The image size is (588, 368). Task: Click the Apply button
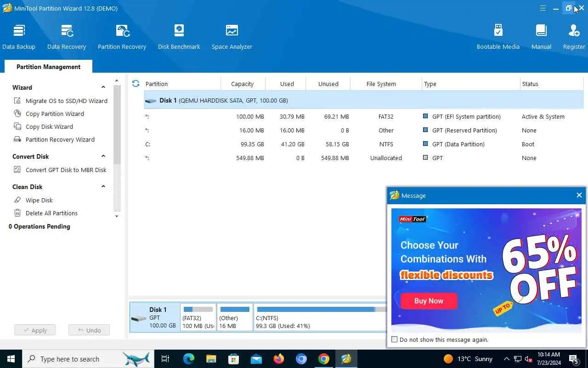pyautogui.click(x=35, y=330)
